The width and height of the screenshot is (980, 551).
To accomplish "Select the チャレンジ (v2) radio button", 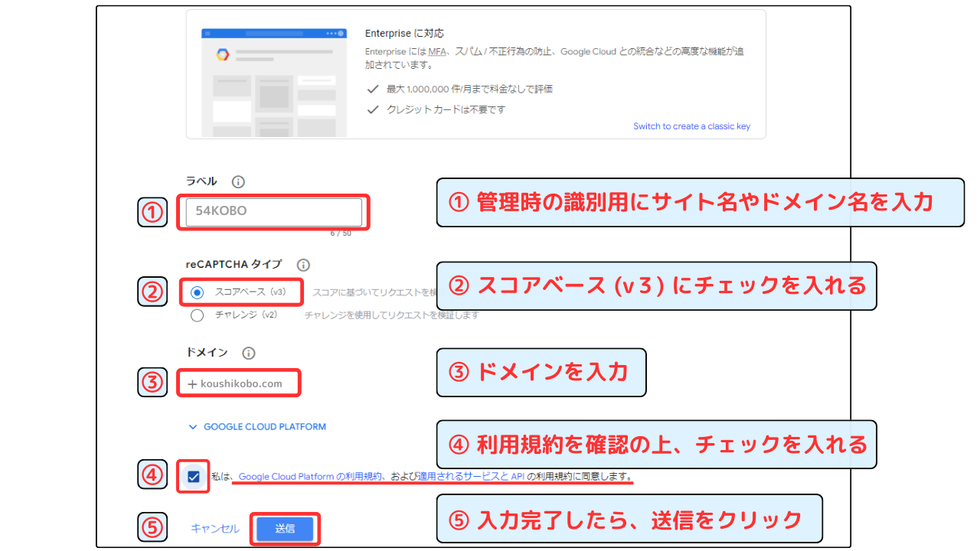I will click(x=198, y=315).
